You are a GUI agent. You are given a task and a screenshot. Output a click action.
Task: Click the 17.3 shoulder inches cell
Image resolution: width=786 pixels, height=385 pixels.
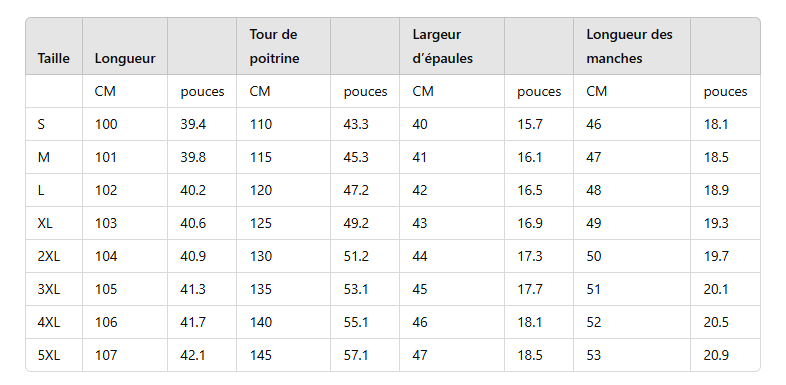(530, 256)
